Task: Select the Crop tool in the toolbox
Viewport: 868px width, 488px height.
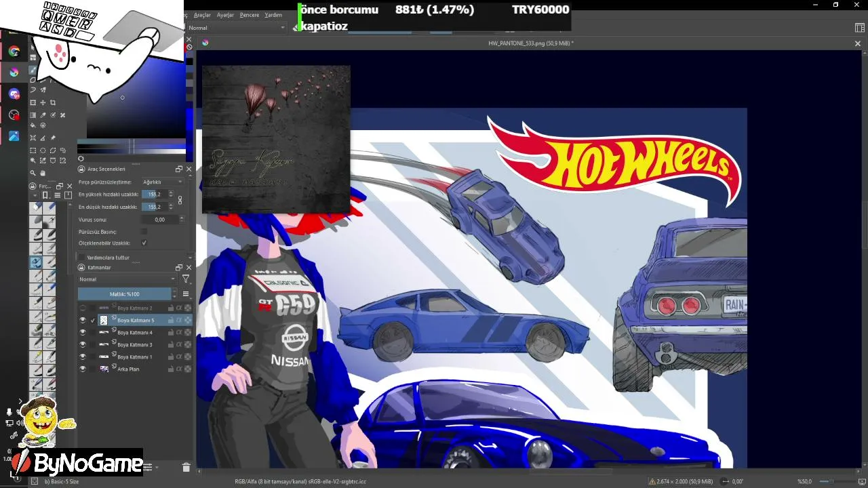Action: 53,103
